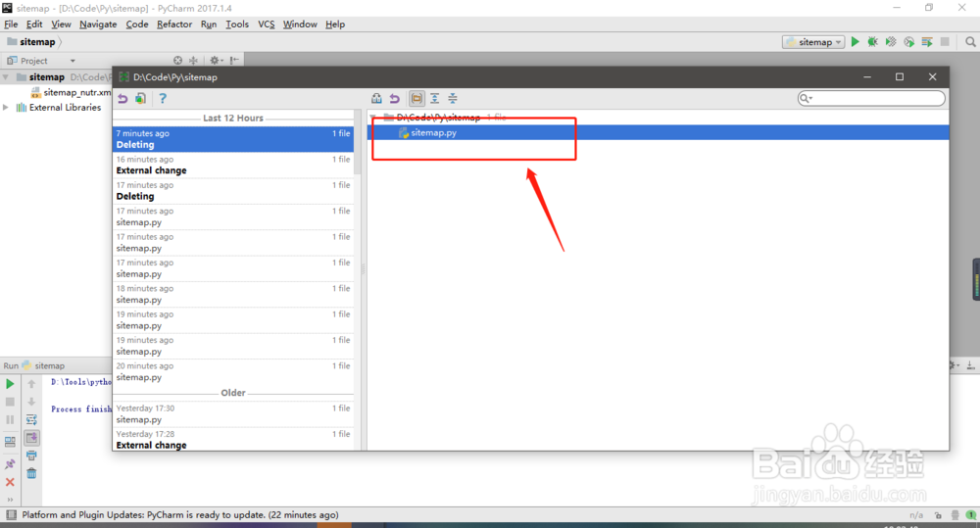Viewport: 980px width, 528px height.
Task: Select the sitemap.py revision from 18 minutes ago
Action: click(233, 294)
